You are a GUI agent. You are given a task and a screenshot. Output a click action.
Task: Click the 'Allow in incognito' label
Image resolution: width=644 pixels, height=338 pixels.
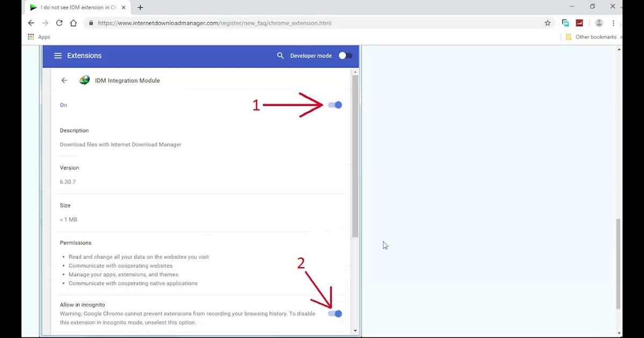[82, 305]
